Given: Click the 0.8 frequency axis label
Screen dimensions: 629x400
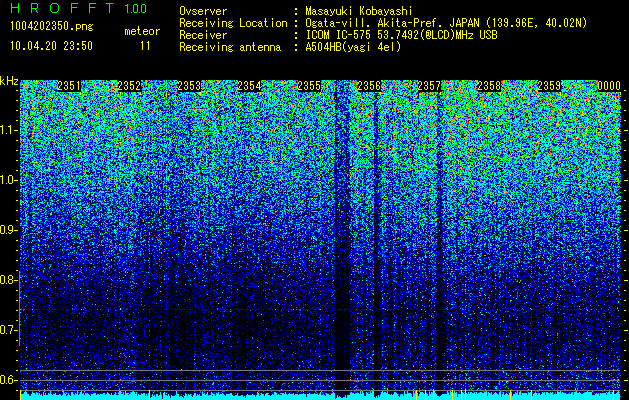Looking at the screenshot, I should click(8, 280).
